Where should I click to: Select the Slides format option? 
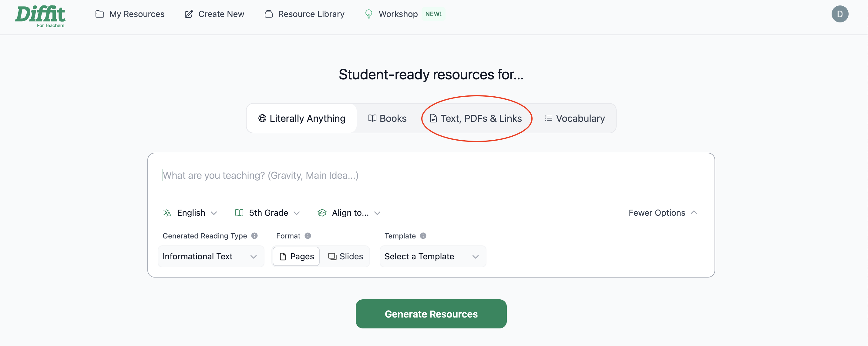tap(345, 257)
